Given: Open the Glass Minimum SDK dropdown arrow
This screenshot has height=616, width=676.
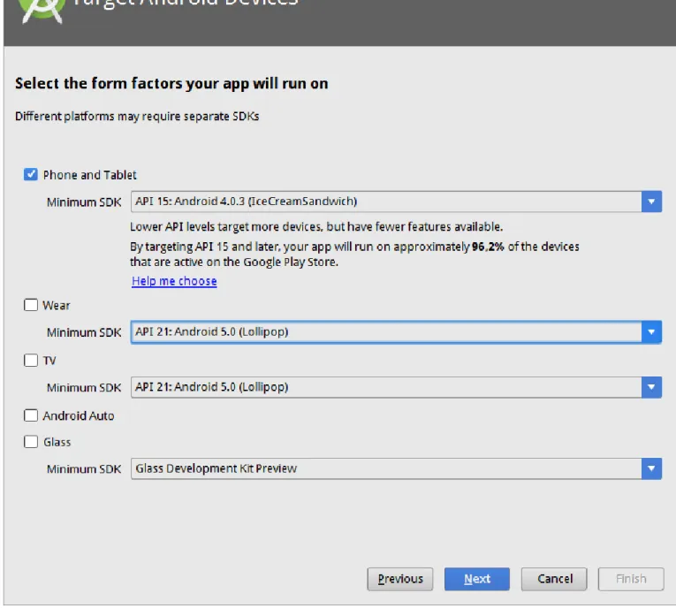Looking at the screenshot, I should pos(651,468).
